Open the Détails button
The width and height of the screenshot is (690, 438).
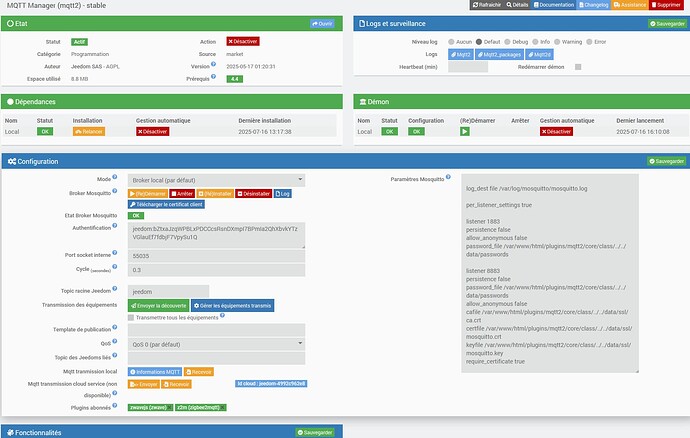tap(517, 5)
